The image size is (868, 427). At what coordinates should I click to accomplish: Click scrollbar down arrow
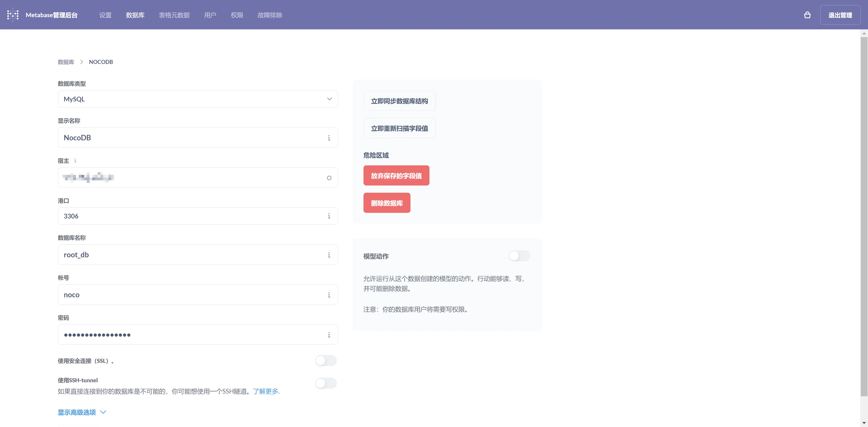[x=864, y=423]
